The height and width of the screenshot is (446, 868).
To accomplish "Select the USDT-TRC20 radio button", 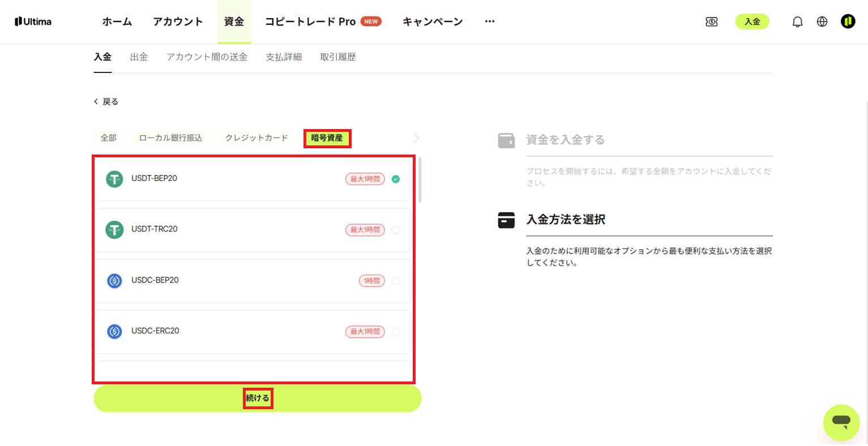I will (x=396, y=230).
